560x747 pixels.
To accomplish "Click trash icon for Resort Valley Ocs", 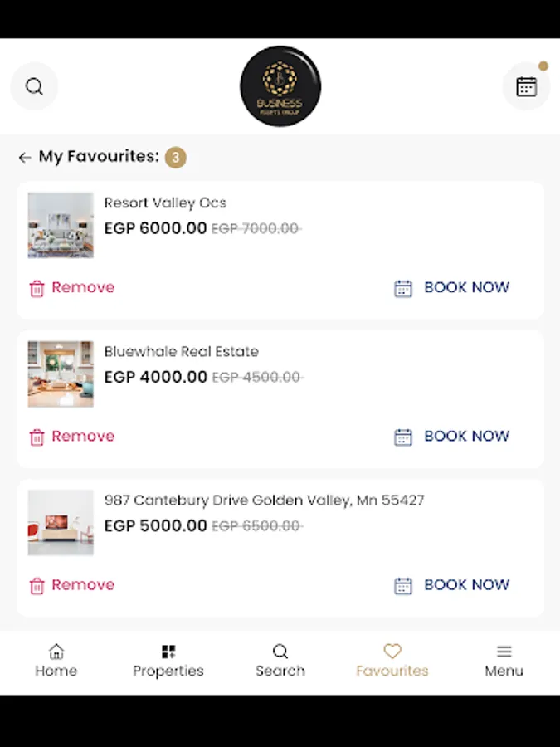I will pyautogui.click(x=37, y=288).
